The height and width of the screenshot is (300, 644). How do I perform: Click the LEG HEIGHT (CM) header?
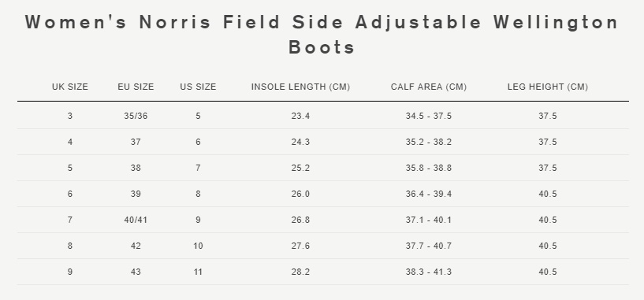548,87
